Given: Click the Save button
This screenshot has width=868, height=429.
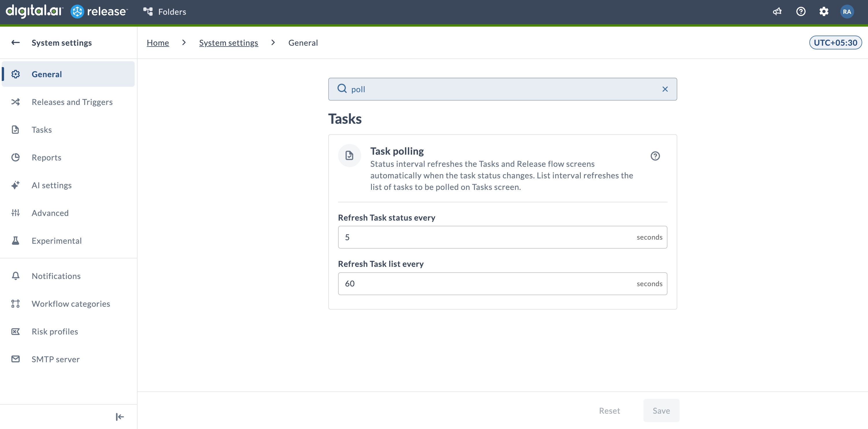Looking at the screenshot, I should click(661, 410).
